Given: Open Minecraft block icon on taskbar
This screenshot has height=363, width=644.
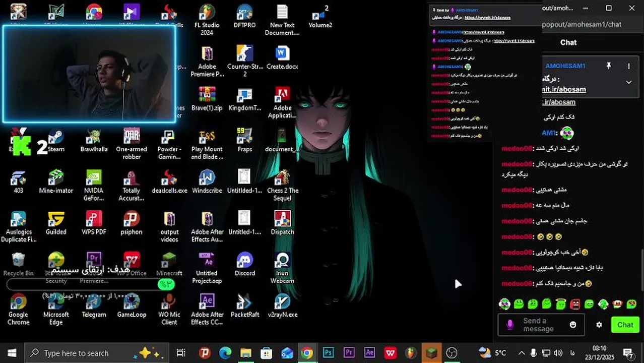Looking at the screenshot, I should click(431, 353).
